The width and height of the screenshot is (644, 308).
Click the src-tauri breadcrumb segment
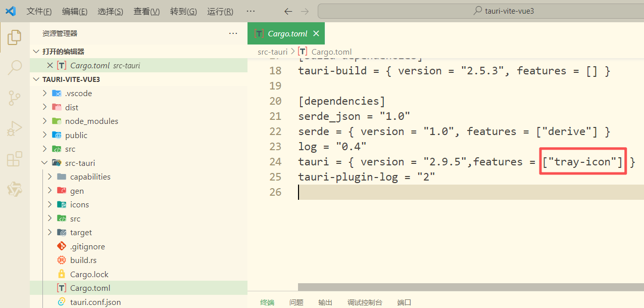click(272, 52)
